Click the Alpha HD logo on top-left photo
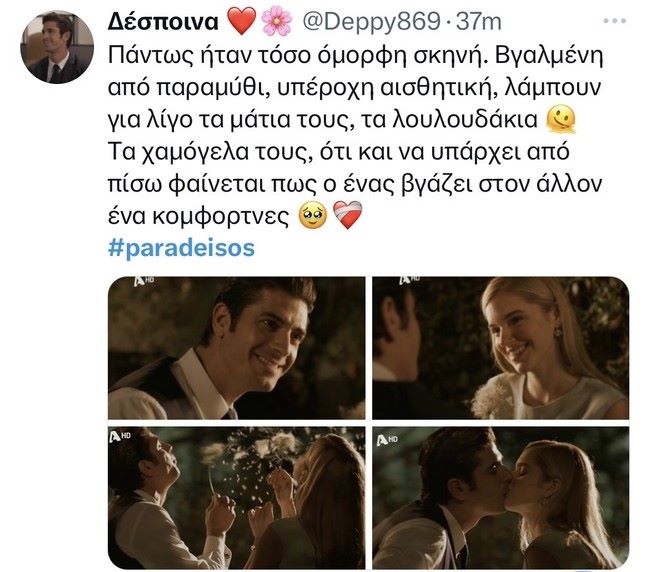Viewport: 650px width, 572px height. coord(144,281)
